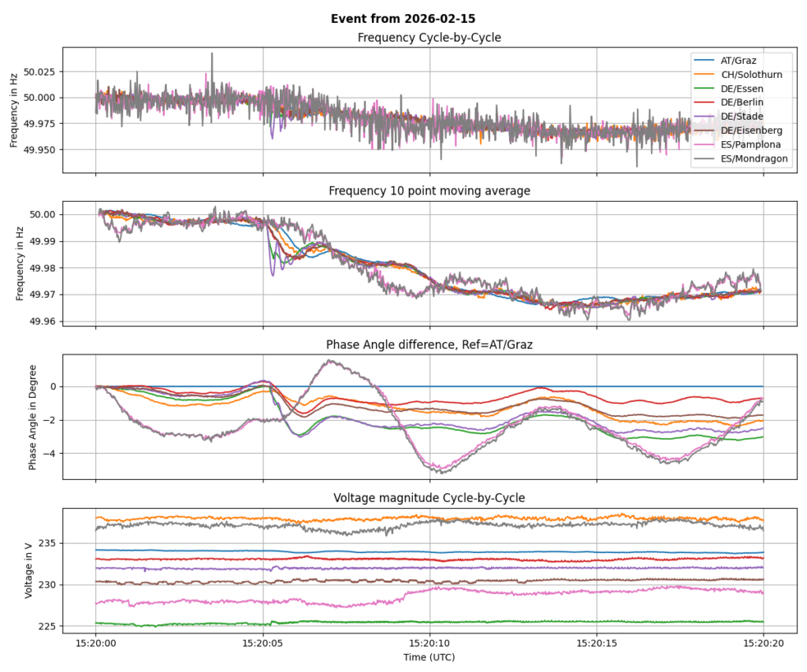807x672 pixels.
Task: Click the DE/Essen green legend line
Action: coord(704,88)
